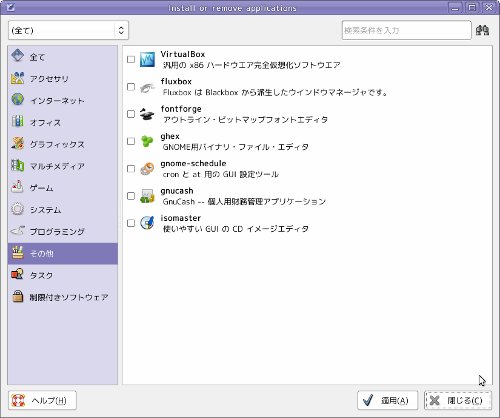Select the isomaster name text
The width and height of the screenshot is (500, 418).
181,218
